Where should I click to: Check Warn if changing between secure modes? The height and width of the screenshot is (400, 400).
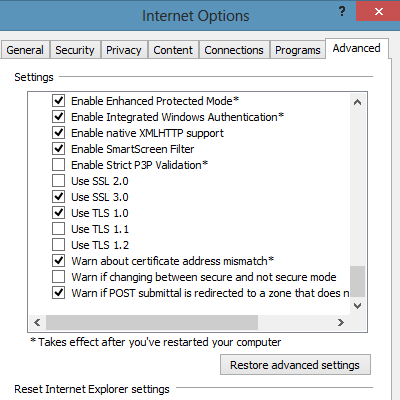pos(58,276)
